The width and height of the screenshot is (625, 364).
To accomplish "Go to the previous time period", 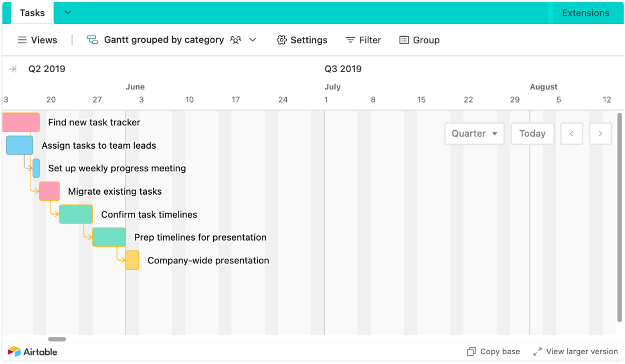I will pyautogui.click(x=571, y=134).
